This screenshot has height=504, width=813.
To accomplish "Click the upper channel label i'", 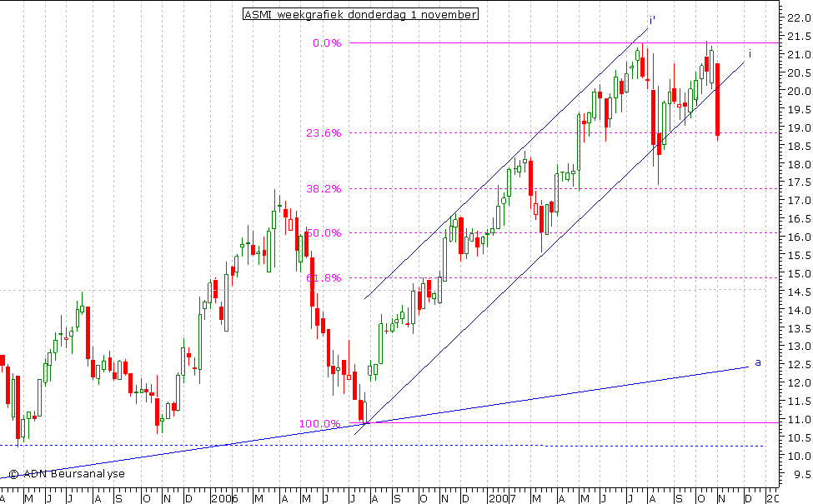I will tap(652, 21).
